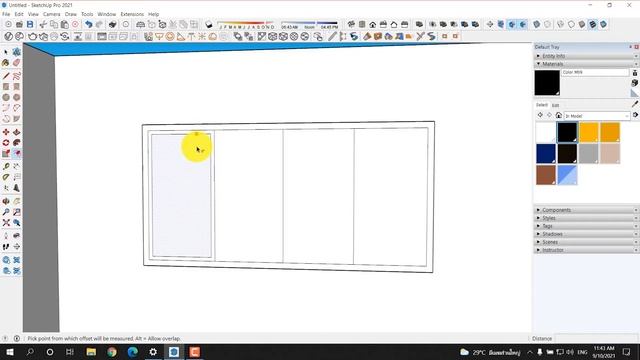The width and height of the screenshot is (640, 360).
Task: Click the shadow date month slider
Action: pos(246,24)
